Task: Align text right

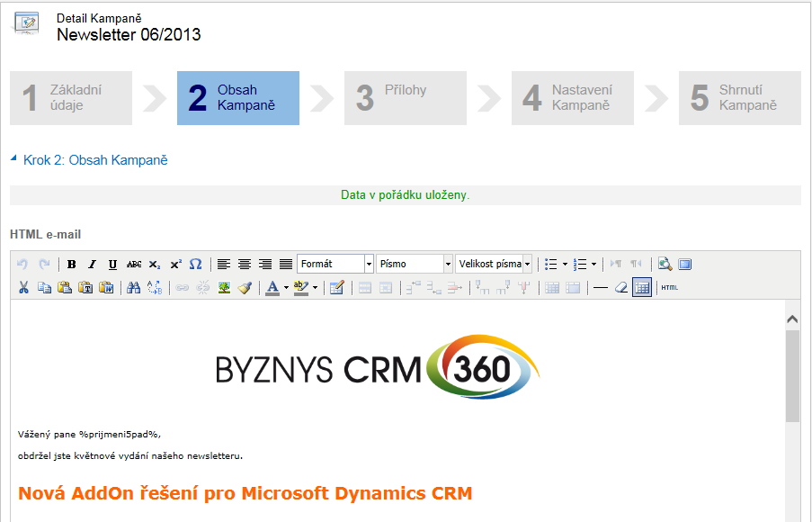Action: [265, 264]
